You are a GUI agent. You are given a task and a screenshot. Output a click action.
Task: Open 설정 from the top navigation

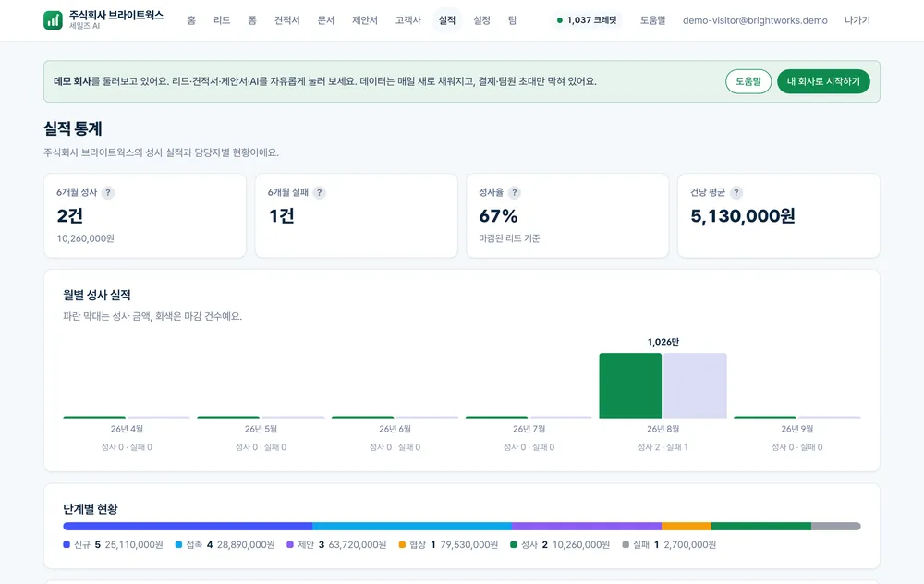(x=482, y=20)
